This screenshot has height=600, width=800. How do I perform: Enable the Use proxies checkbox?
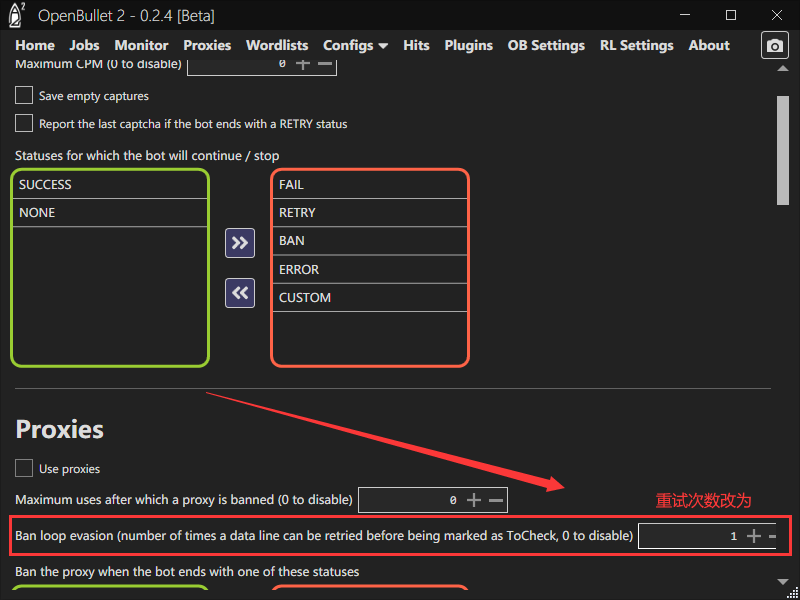coord(24,468)
